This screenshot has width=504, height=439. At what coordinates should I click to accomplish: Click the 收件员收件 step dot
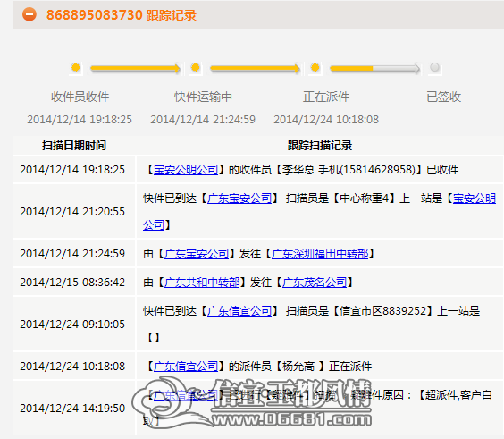[76, 68]
